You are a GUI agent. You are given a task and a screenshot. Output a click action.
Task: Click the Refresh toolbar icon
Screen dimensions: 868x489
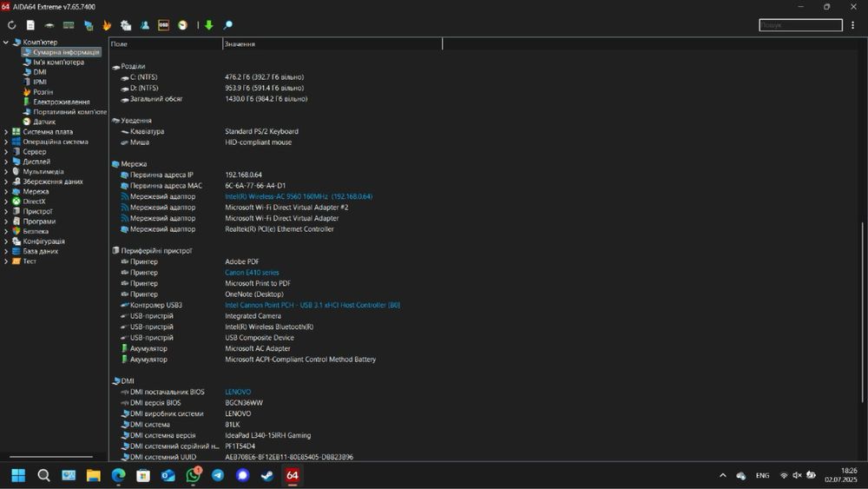(x=11, y=25)
